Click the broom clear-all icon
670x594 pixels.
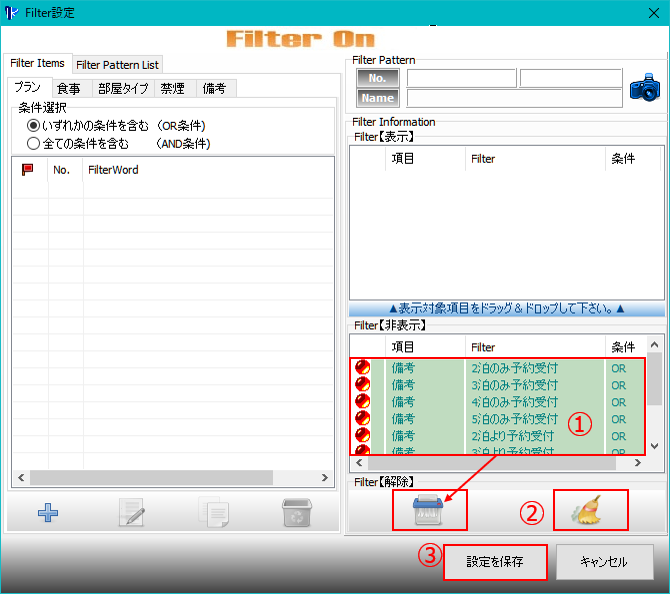pos(589,511)
